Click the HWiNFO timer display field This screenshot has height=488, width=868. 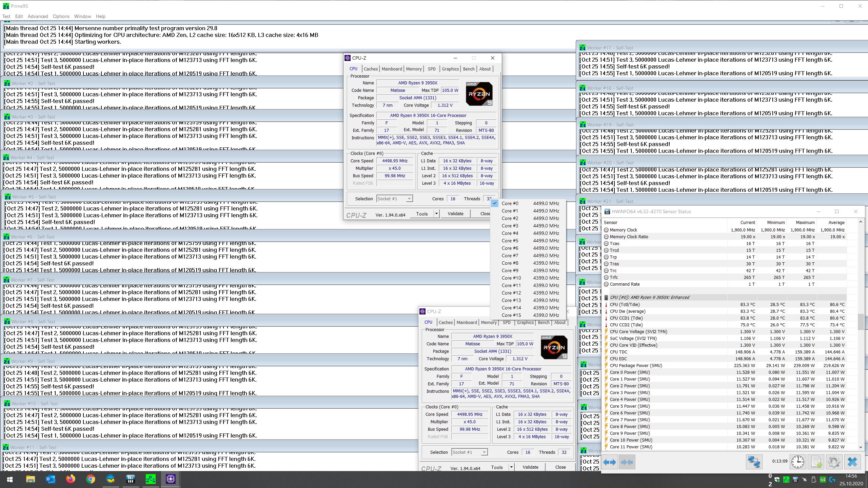coord(778,462)
